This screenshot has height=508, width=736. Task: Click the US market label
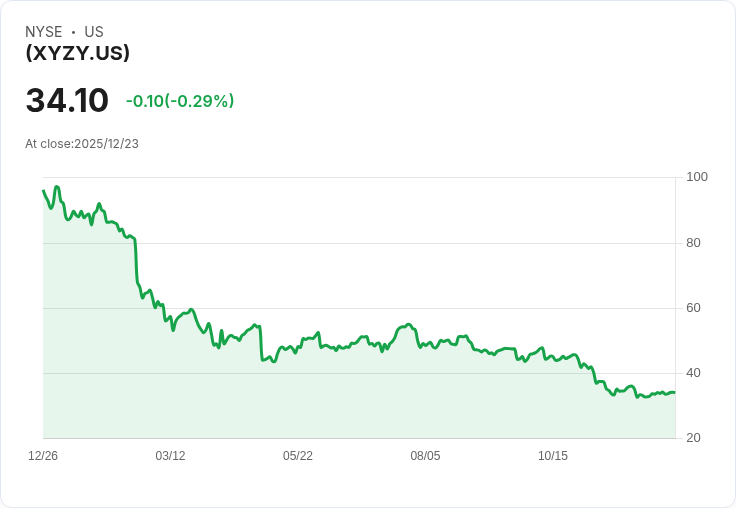tap(94, 32)
